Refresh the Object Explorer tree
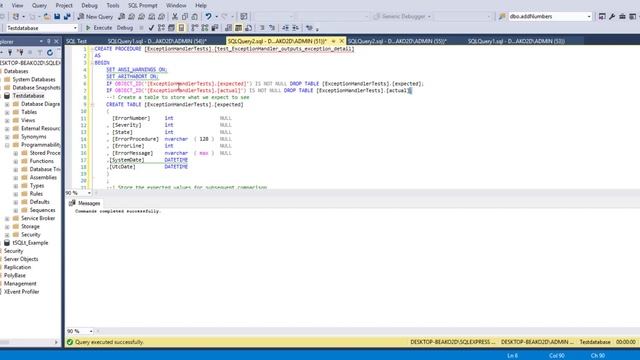Viewport: 640px width, 360px height. [50, 52]
